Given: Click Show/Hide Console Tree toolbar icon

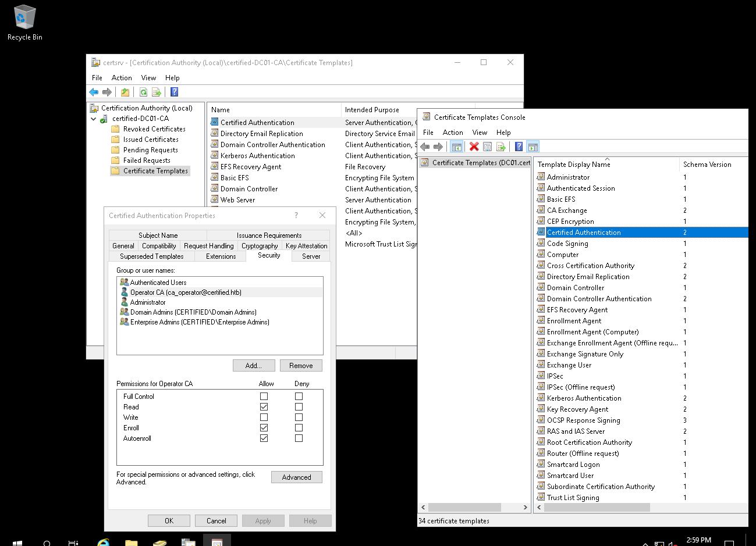Looking at the screenshot, I should [x=457, y=147].
